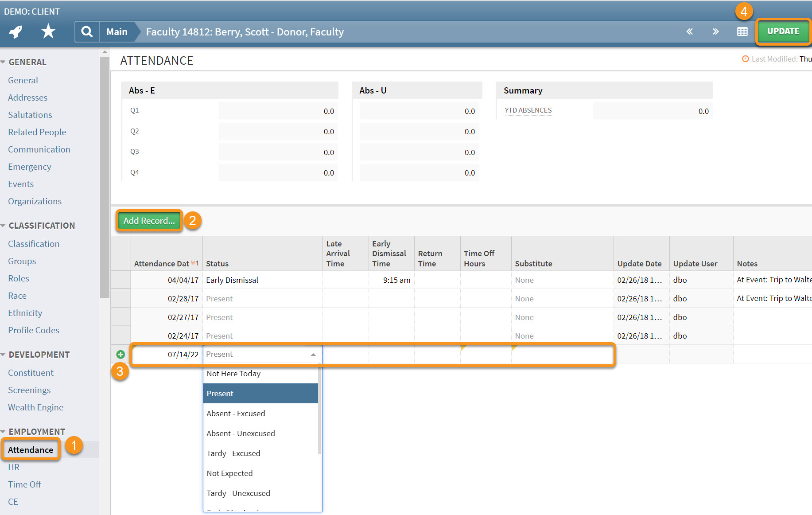The image size is (812, 515).
Task: Select Absent - Excused from status list
Action: 236,414
